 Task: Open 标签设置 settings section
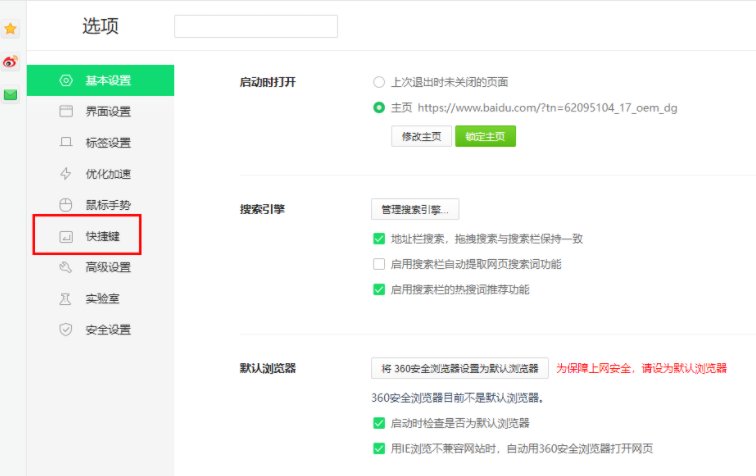100,143
